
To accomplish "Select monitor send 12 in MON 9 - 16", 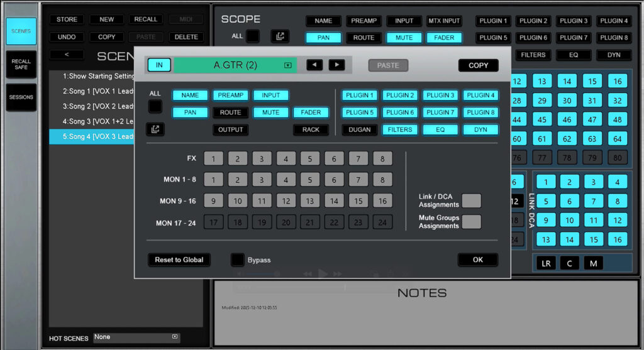I will pyautogui.click(x=286, y=201).
